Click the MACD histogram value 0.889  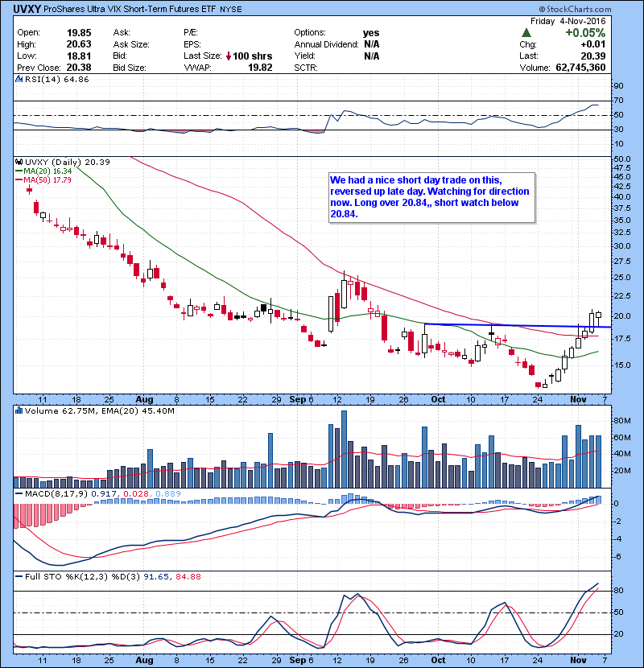coord(168,494)
